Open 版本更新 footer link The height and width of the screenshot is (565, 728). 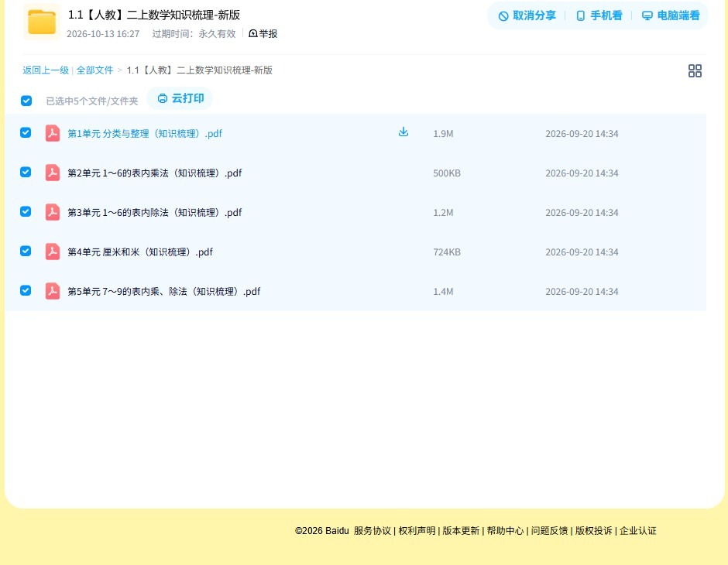click(x=461, y=531)
